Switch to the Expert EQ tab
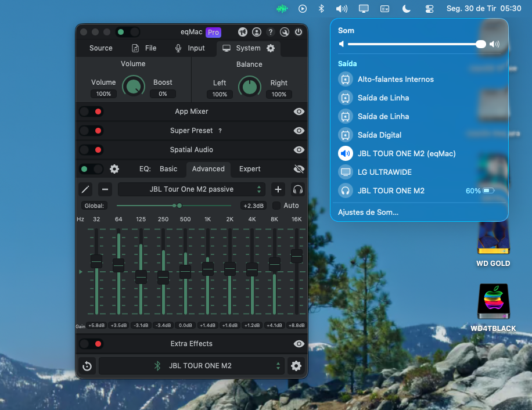Viewport: 532px width, 410px height. coord(250,169)
